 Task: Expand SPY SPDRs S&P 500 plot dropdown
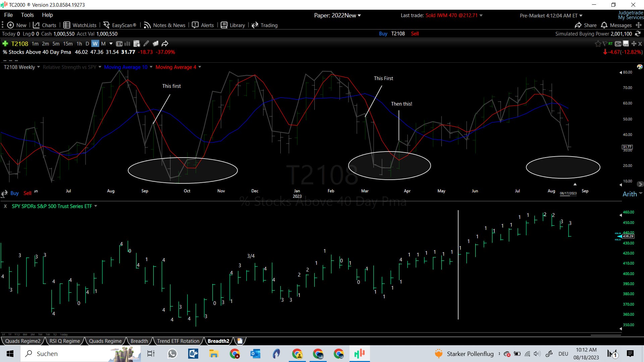(x=96, y=206)
